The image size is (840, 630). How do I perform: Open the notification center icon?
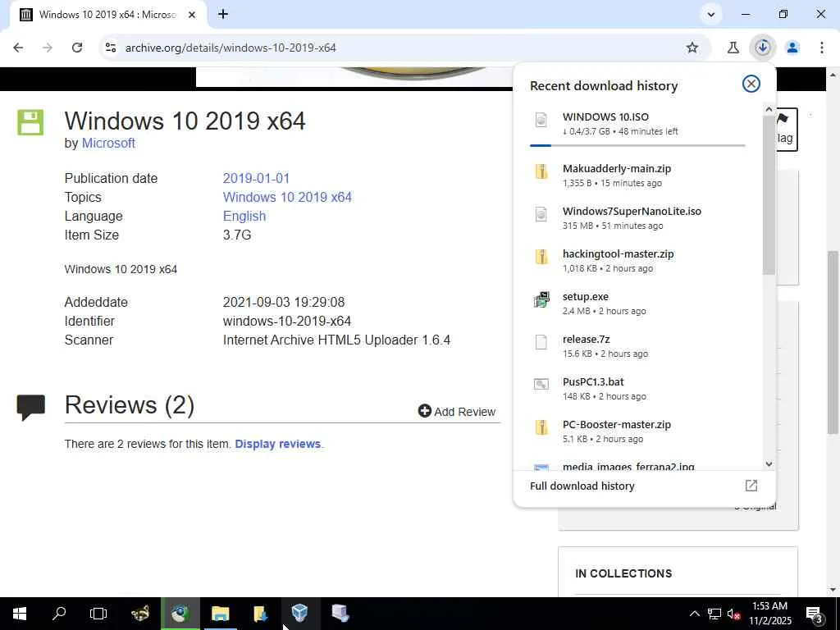815,614
